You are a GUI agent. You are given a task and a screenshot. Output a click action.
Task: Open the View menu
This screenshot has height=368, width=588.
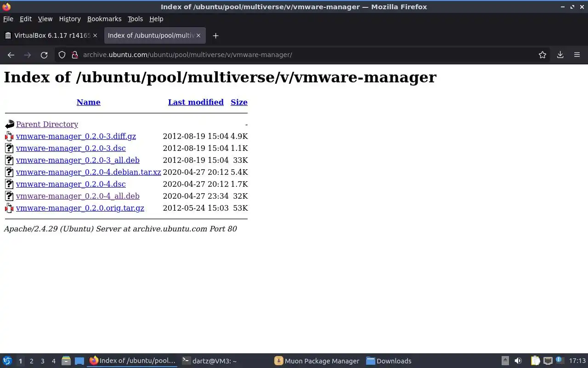[45, 19]
